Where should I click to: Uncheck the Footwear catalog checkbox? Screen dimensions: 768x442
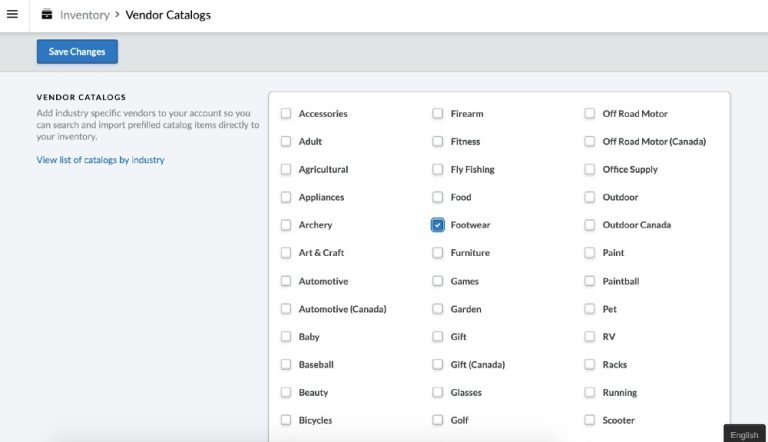tap(438, 225)
